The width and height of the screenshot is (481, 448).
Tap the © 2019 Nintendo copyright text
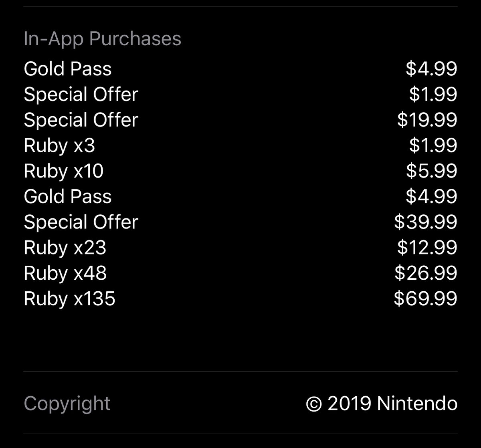(381, 404)
